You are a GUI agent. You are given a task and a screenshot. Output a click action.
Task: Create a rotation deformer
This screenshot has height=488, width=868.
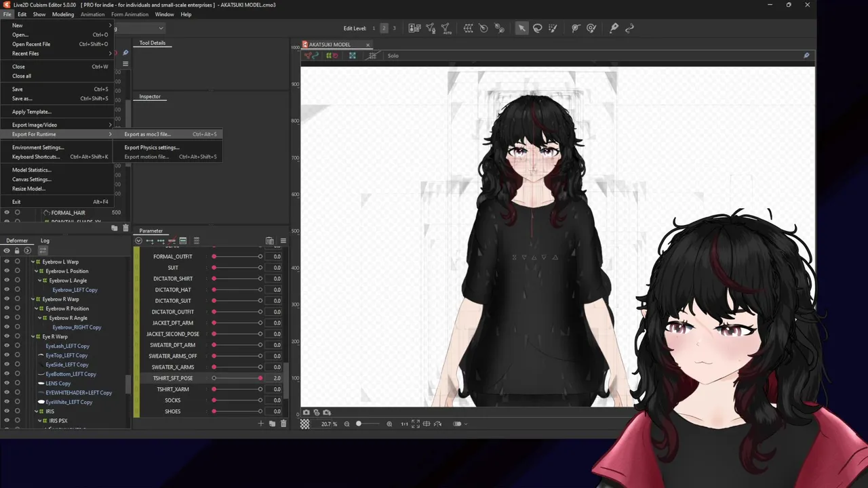tap(484, 28)
